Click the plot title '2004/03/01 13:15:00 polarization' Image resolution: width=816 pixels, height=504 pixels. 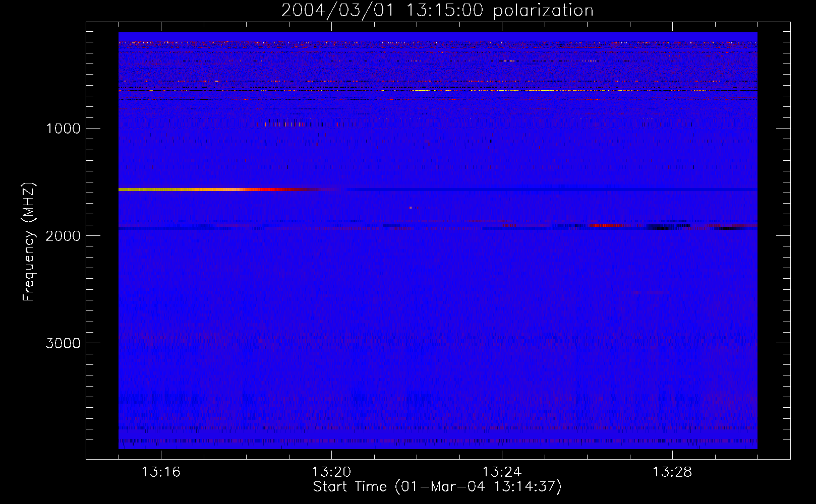[x=437, y=11]
